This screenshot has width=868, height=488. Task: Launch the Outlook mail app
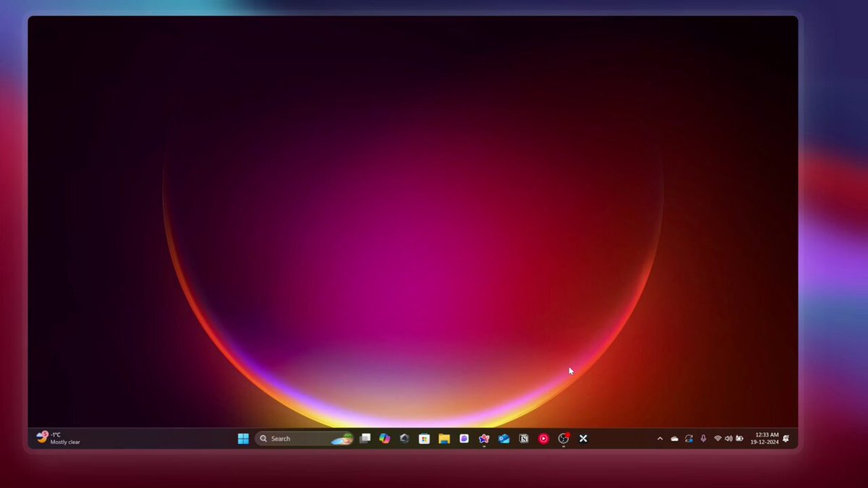click(503, 439)
